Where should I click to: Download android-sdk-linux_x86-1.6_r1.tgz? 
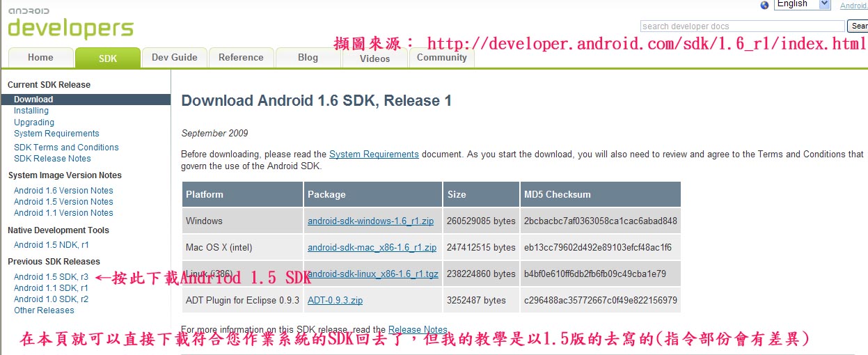click(x=373, y=274)
